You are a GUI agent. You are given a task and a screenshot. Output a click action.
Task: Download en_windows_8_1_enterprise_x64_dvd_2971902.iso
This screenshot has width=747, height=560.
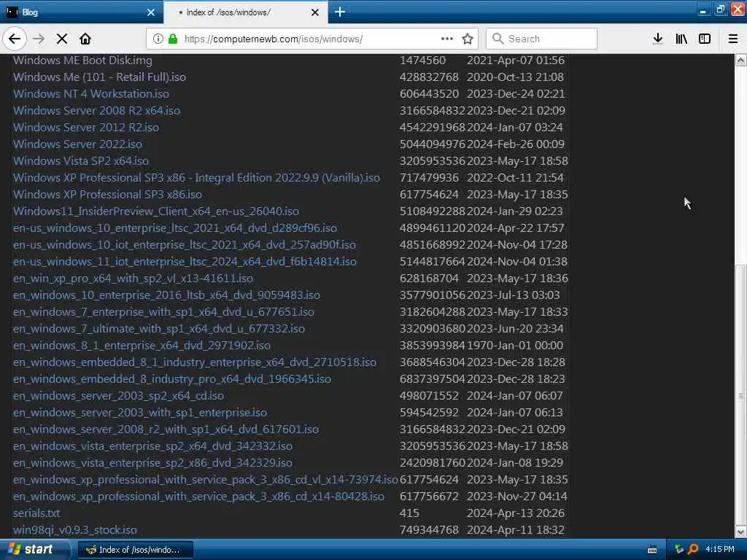[x=142, y=345]
